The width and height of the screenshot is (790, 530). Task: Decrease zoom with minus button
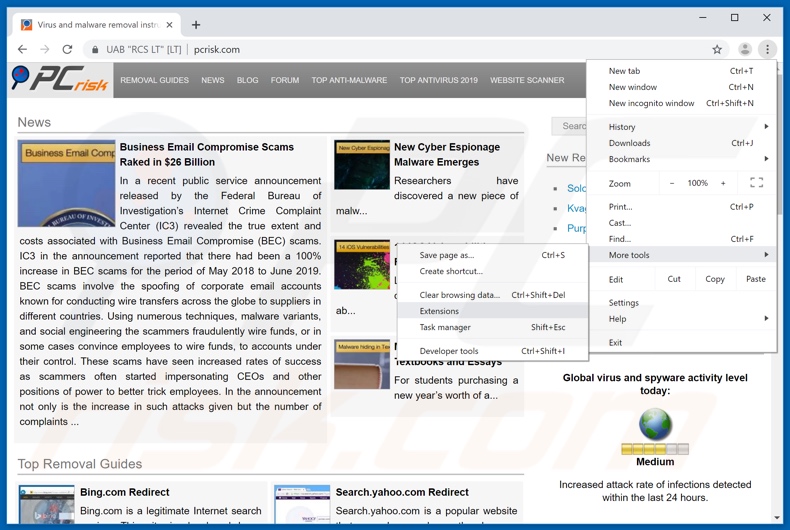point(672,183)
